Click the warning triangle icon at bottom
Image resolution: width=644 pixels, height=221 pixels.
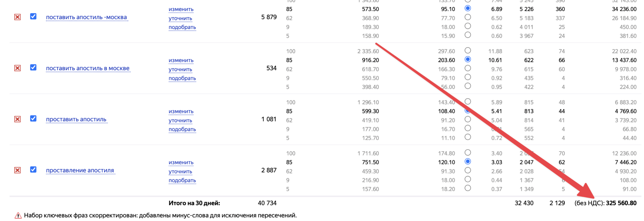18,216
